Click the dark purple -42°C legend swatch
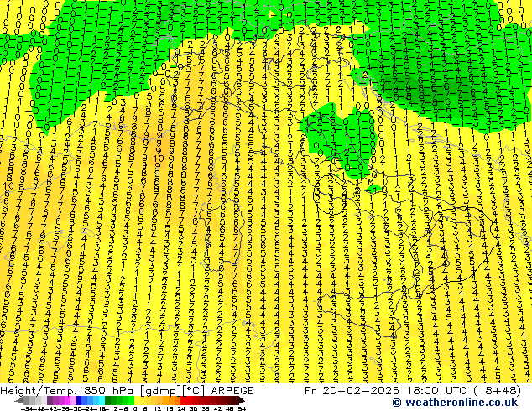 point(50,400)
